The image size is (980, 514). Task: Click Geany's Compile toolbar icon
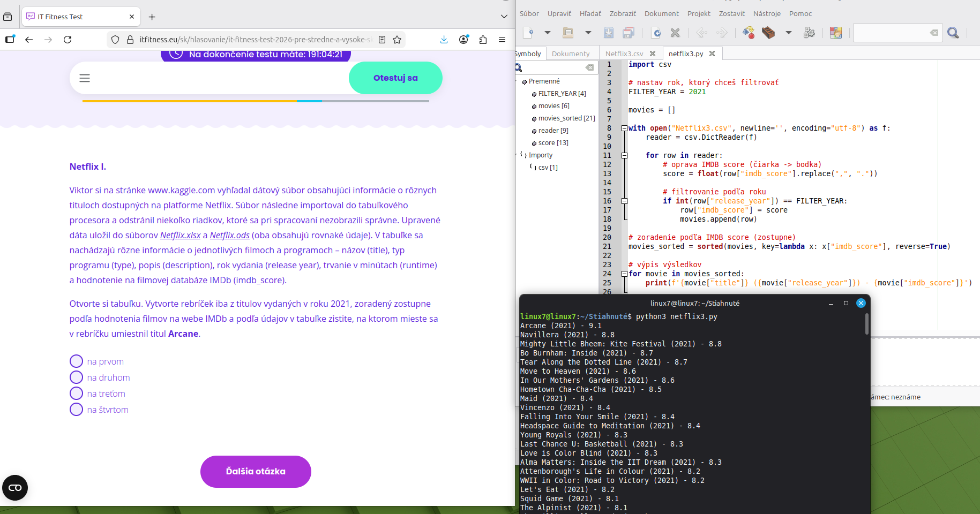[749, 33]
